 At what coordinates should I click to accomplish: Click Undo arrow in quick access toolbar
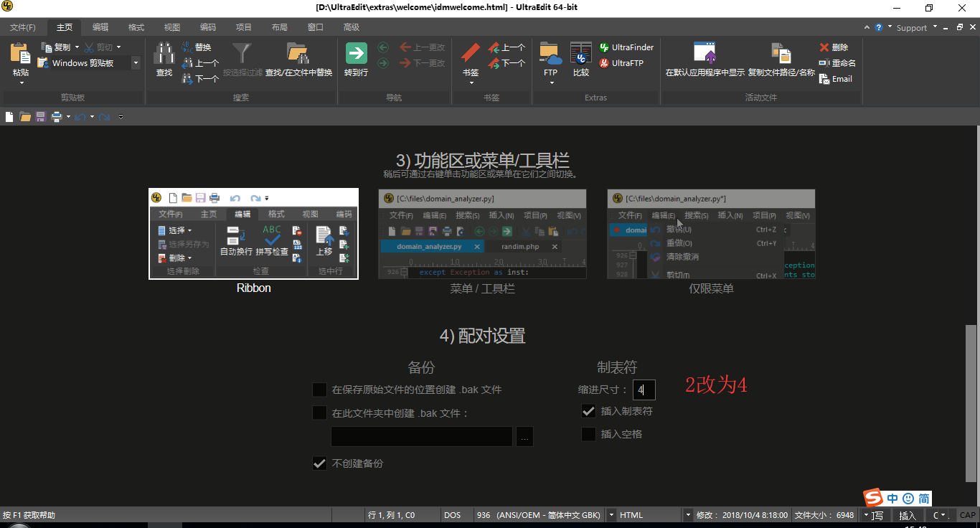point(80,116)
